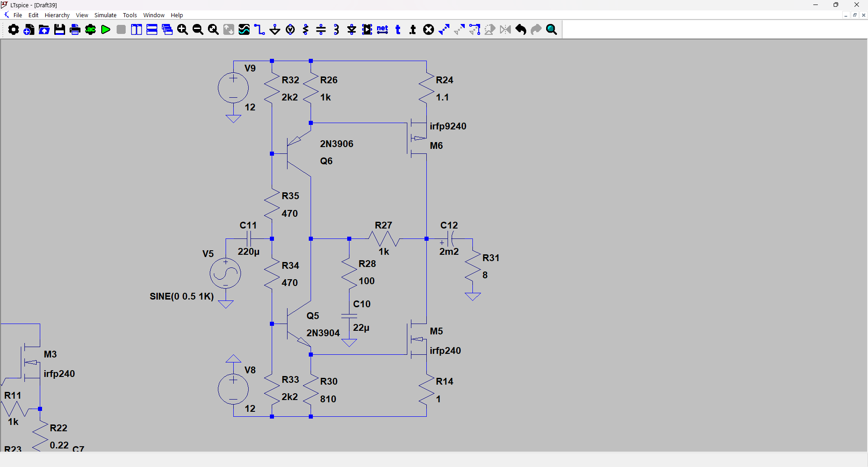Save the schematic with the floppy icon
The height and width of the screenshot is (467, 868).
click(60, 30)
